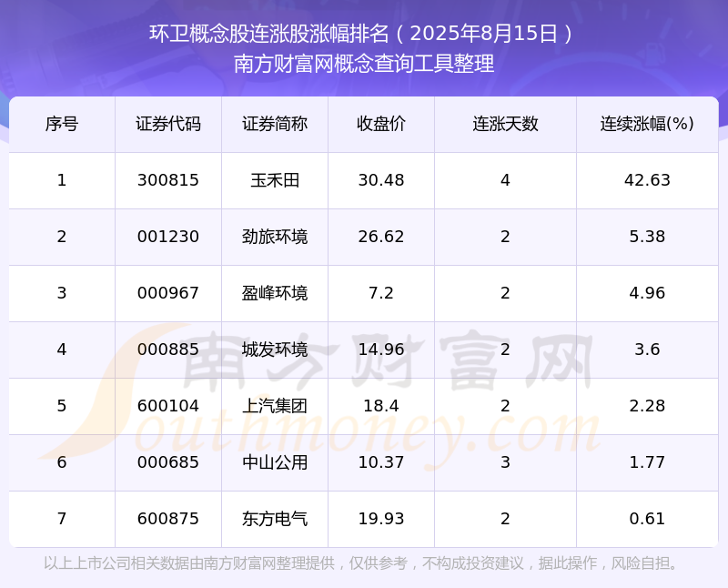This screenshot has width=728, height=588.
Task: Click gain value 42.63
Action: 647,180
